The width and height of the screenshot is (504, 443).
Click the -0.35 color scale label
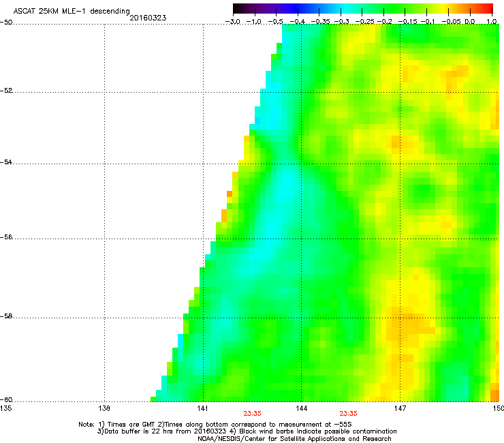pyautogui.click(x=321, y=22)
